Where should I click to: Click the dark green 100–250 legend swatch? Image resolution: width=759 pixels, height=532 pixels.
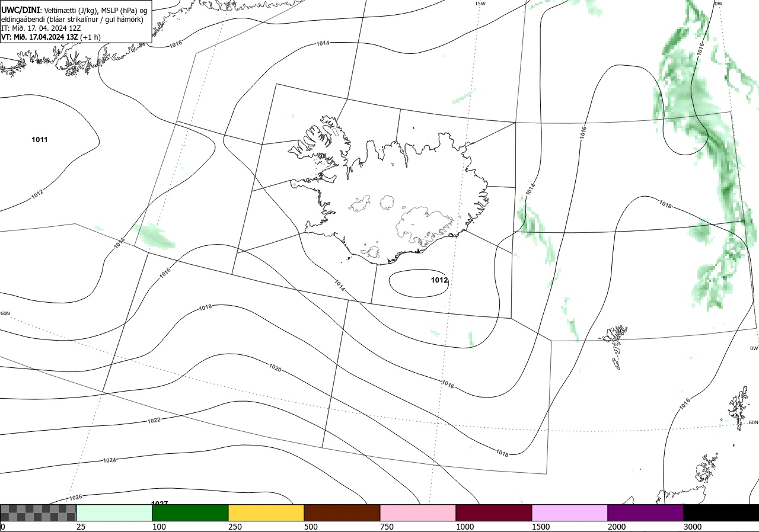tap(190, 512)
